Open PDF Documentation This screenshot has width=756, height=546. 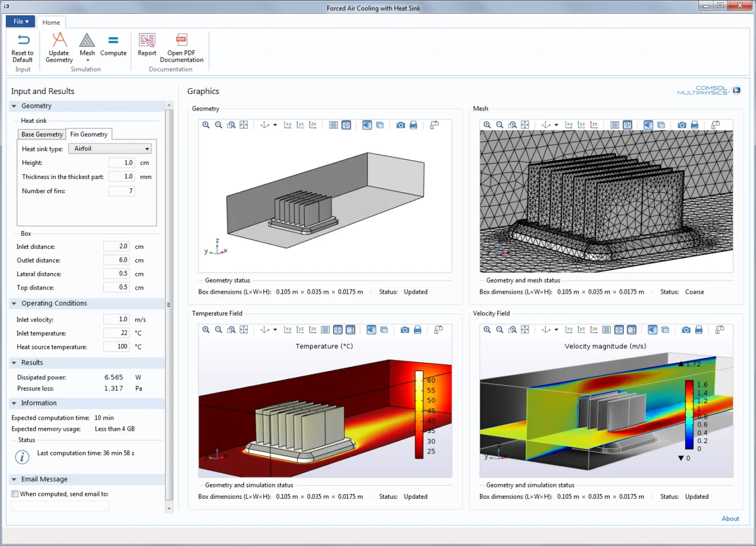pyautogui.click(x=181, y=48)
